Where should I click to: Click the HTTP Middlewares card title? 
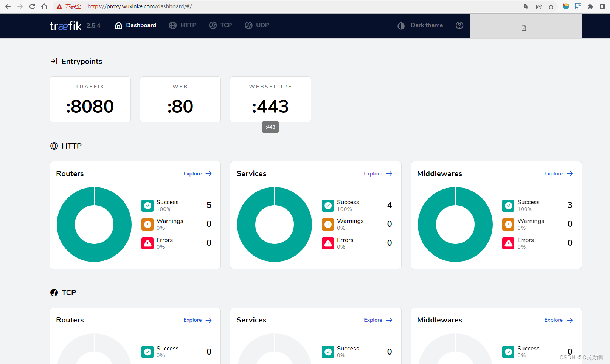[439, 173]
